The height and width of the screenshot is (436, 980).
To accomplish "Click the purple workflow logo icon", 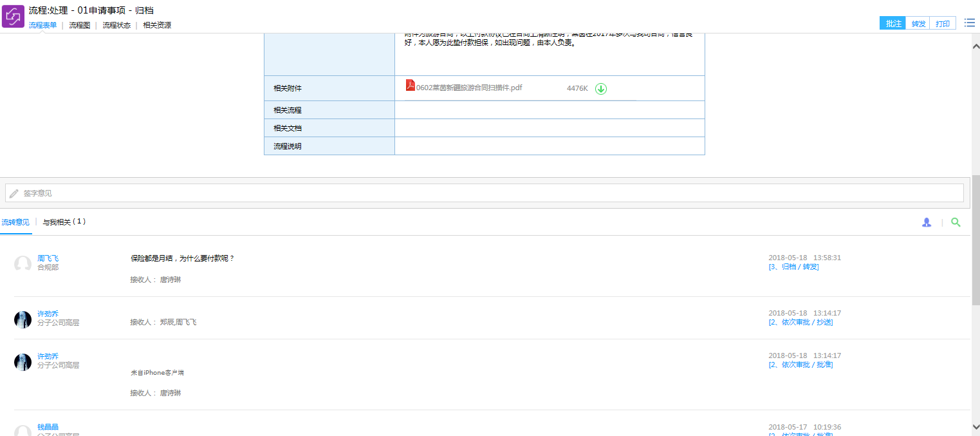I will tap(13, 16).
